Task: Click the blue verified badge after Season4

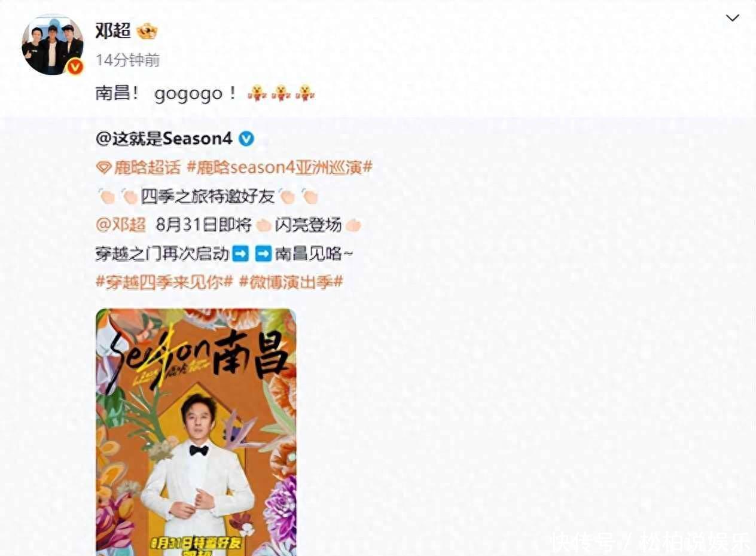Action: click(x=246, y=139)
